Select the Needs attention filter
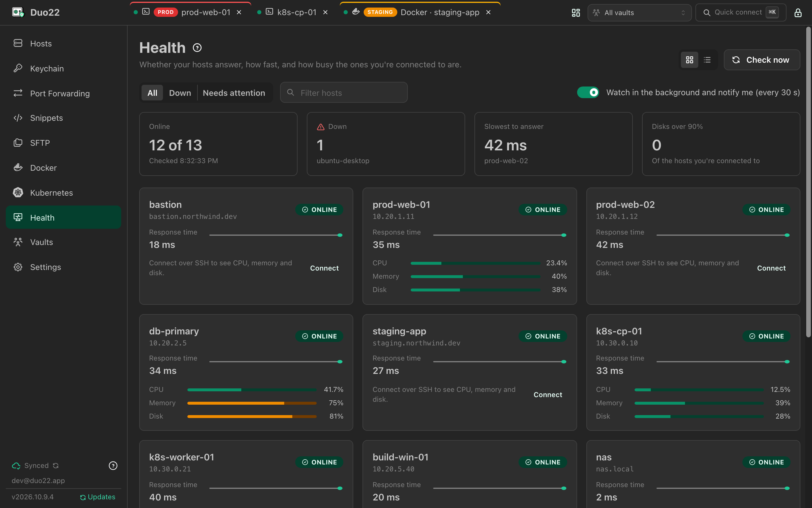Image resolution: width=812 pixels, height=508 pixels. coord(234,93)
